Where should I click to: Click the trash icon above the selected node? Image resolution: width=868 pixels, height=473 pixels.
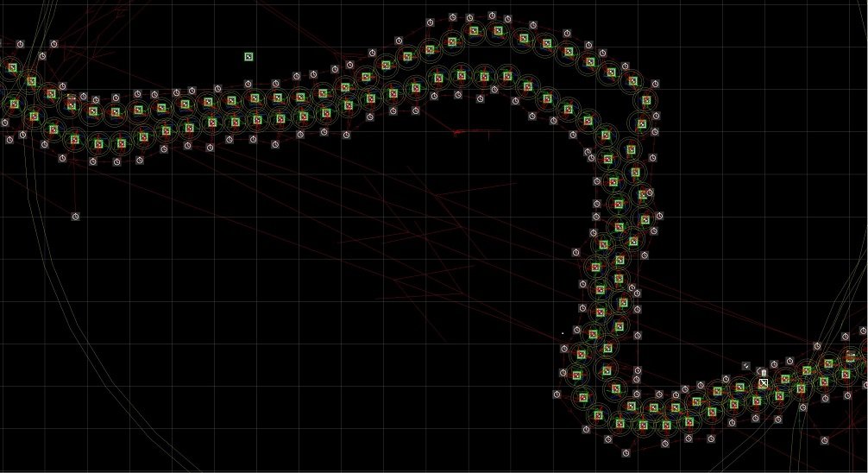pyautogui.click(x=764, y=373)
